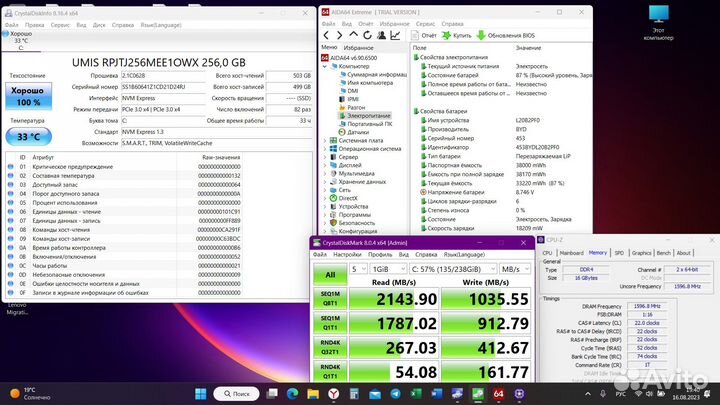The image size is (720, 405).
Task: Click the forward arrow in AIDA64
Action: coord(339,35)
